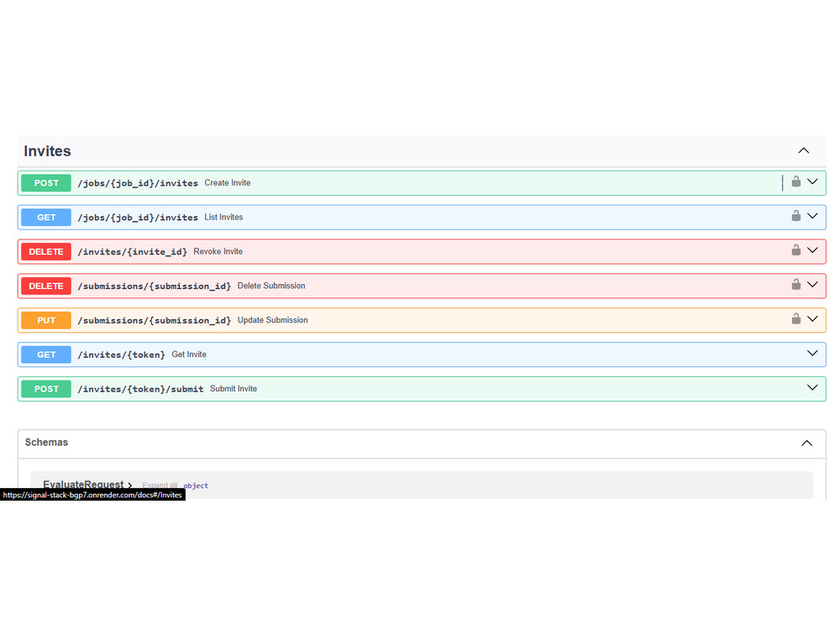This screenshot has height=630, width=840.
Task: Expand the Get Invite endpoint chevron
Action: [812, 353]
